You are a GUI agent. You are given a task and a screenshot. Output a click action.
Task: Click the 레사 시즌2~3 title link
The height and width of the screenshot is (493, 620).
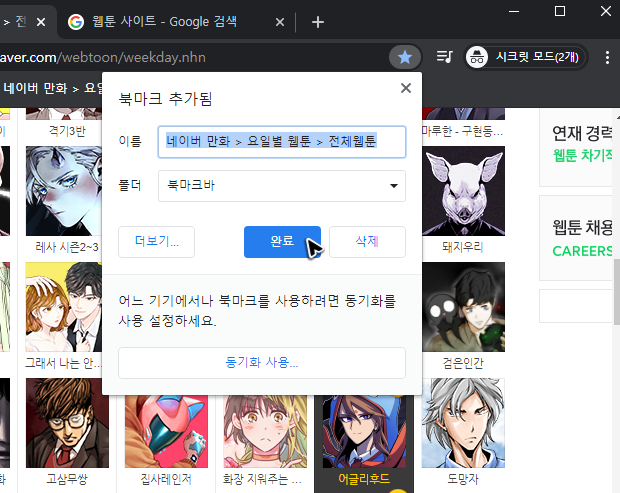[x=67, y=247]
